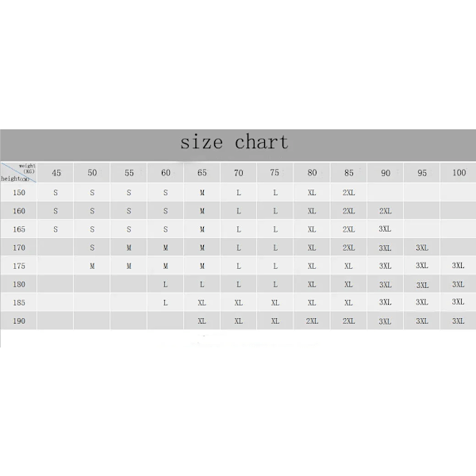Viewport: 476px width, 476px height.
Task: Click the S cell in the 170 row
Action: 92,248
